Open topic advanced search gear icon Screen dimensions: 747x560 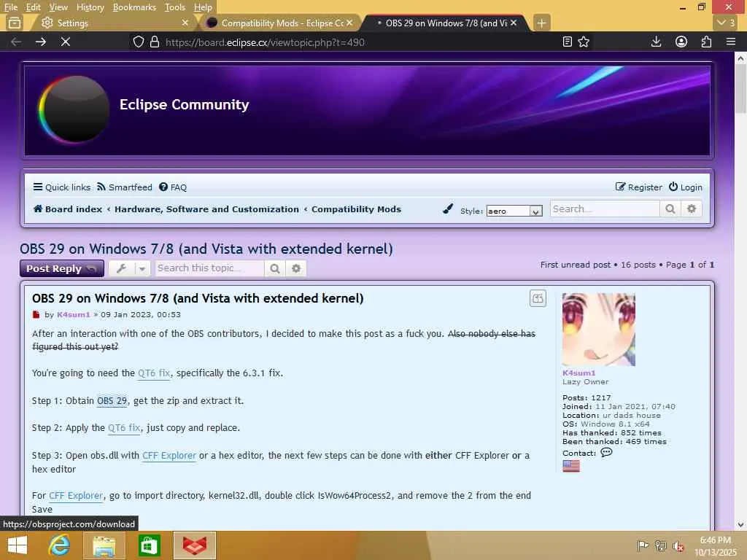pyautogui.click(x=296, y=268)
